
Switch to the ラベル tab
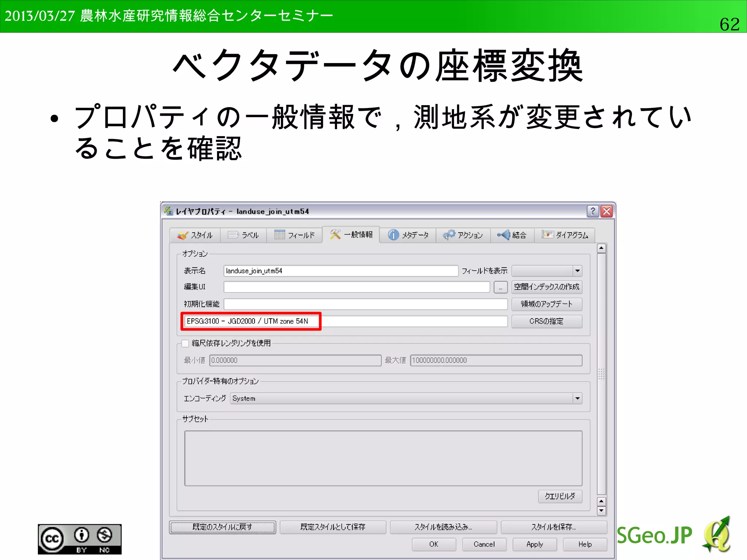[x=243, y=235]
